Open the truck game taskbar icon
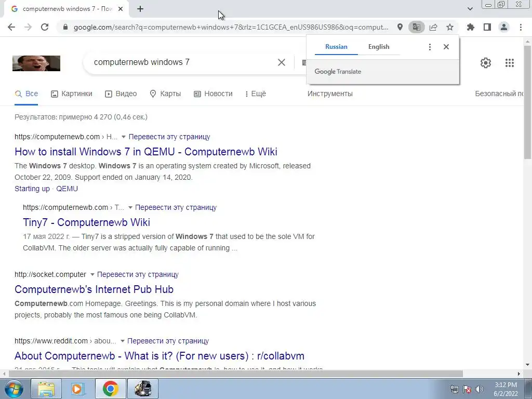This screenshot has width=532, height=399. (x=143, y=389)
